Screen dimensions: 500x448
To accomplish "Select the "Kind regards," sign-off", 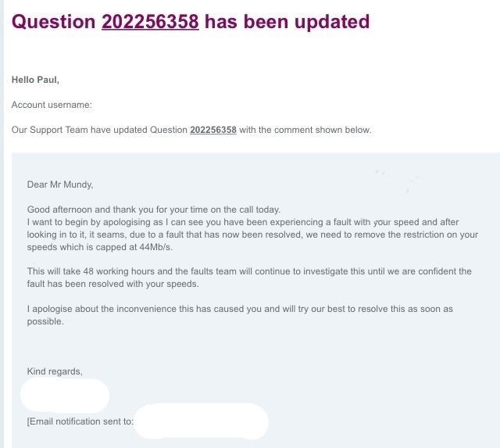I will tap(55, 371).
